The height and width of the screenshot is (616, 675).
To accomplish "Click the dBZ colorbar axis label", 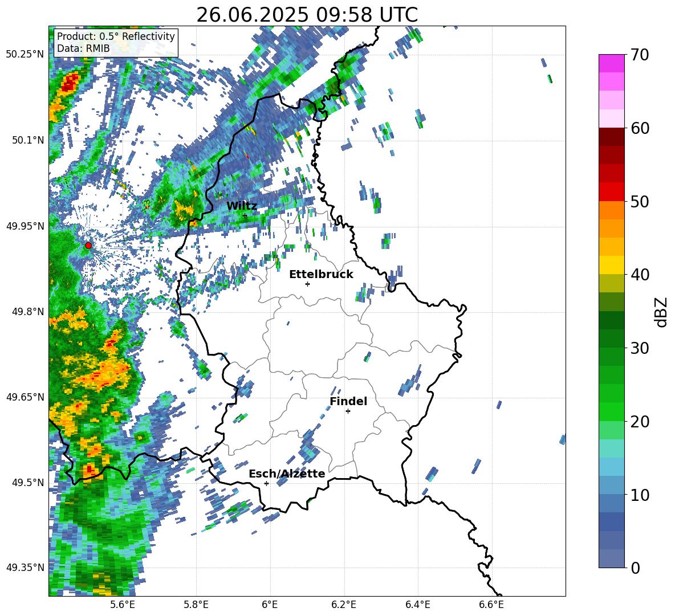I will [x=662, y=312].
